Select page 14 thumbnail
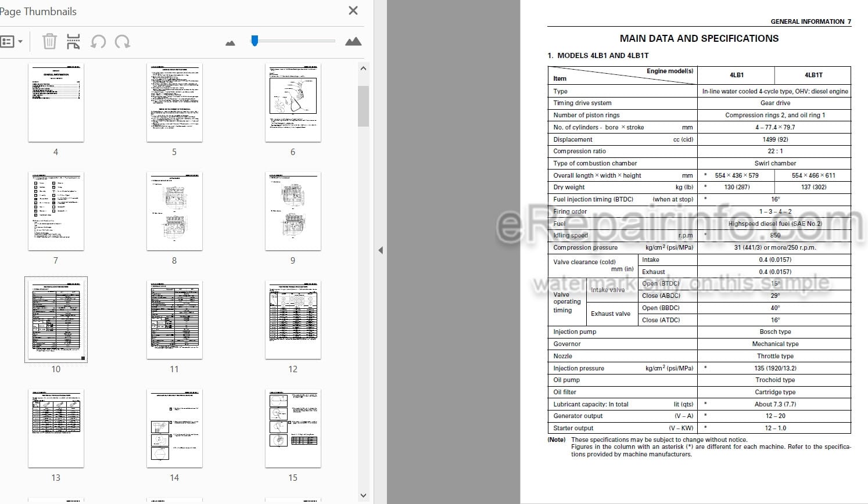 coord(174,429)
